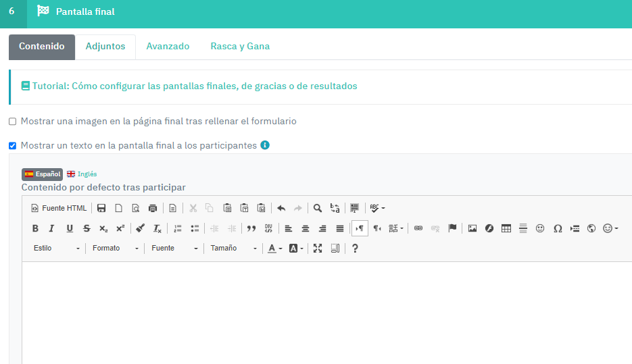The height and width of the screenshot is (364, 632).
Task: Insert a bulleted list
Action: point(195,228)
